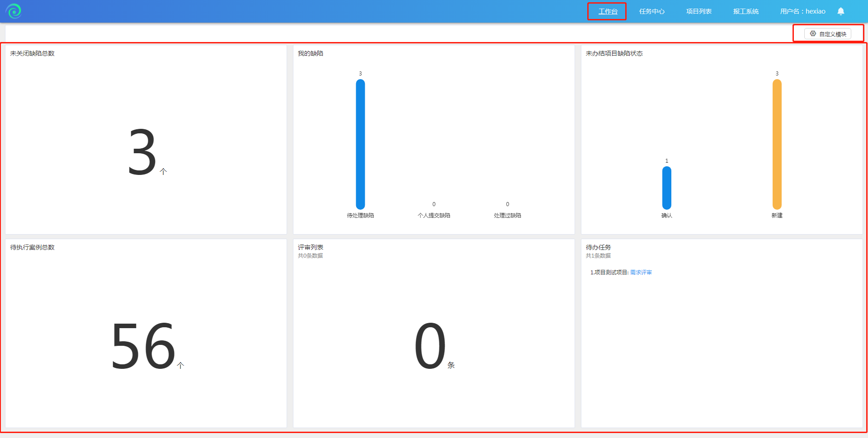868x438 pixels.
Task: Open the 任务中心 menu
Action: click(651, 11)
